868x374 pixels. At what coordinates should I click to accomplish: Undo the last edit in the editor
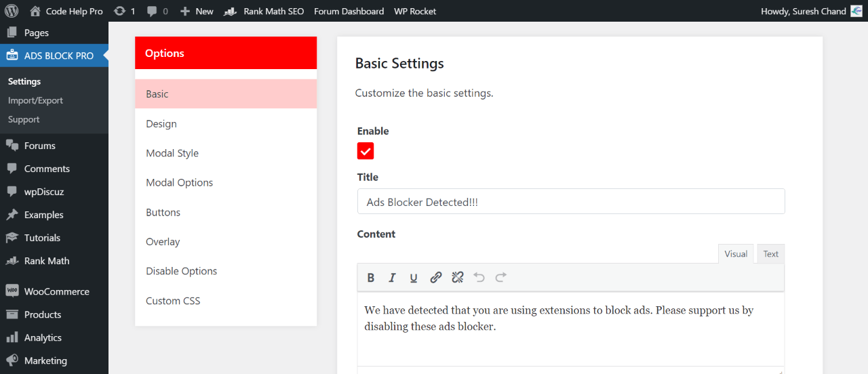click(x=479, y=278)
